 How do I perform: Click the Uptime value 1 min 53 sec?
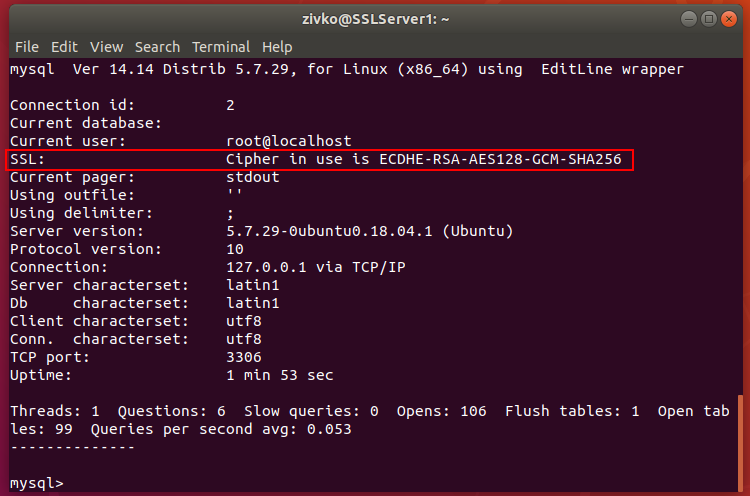click(x=280, y=375)
